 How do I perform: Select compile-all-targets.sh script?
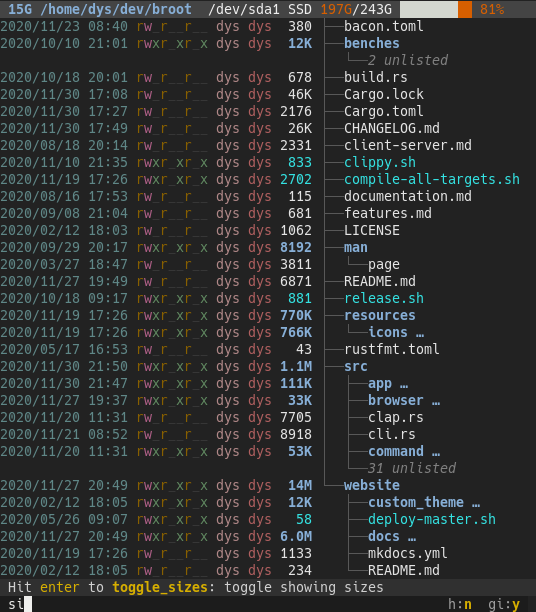431,179
